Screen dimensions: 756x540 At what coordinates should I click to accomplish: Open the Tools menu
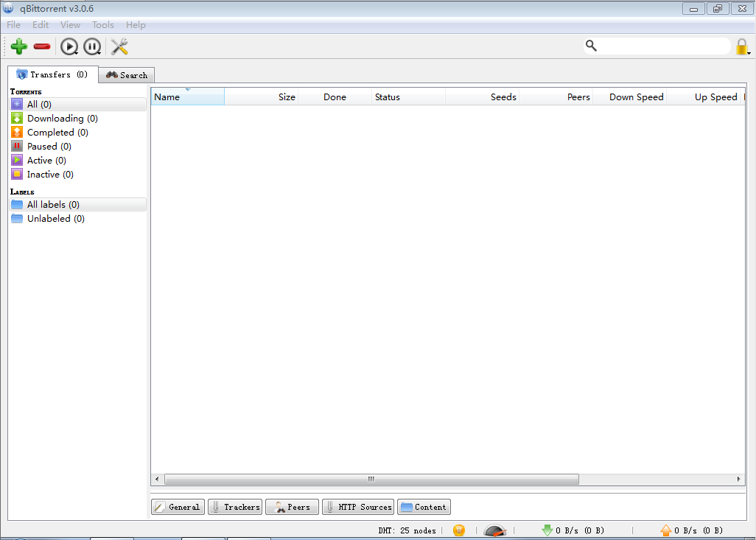[103, 25]
